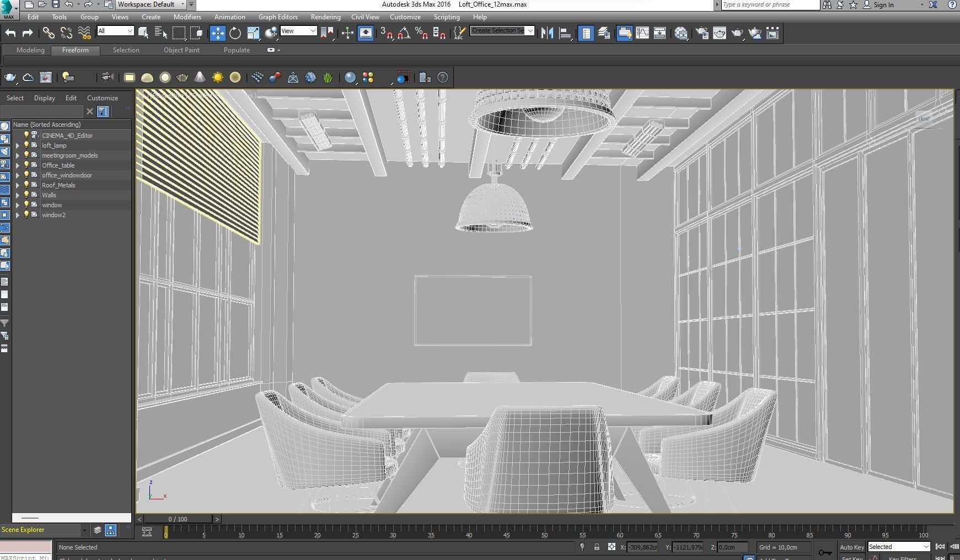Open the Material Editor icon
The width and height of the screenshot is (960, 560).
[x=682, y=33]
